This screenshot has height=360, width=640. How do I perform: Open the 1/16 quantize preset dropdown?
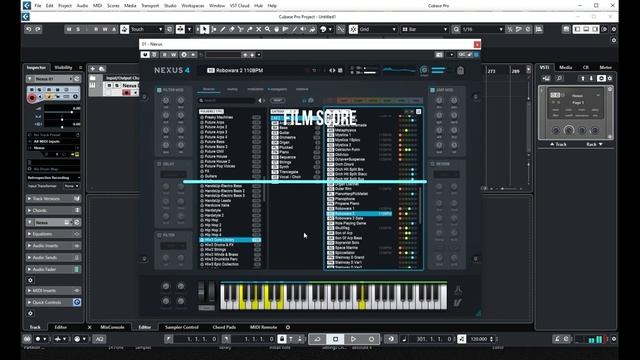[482, 29]
